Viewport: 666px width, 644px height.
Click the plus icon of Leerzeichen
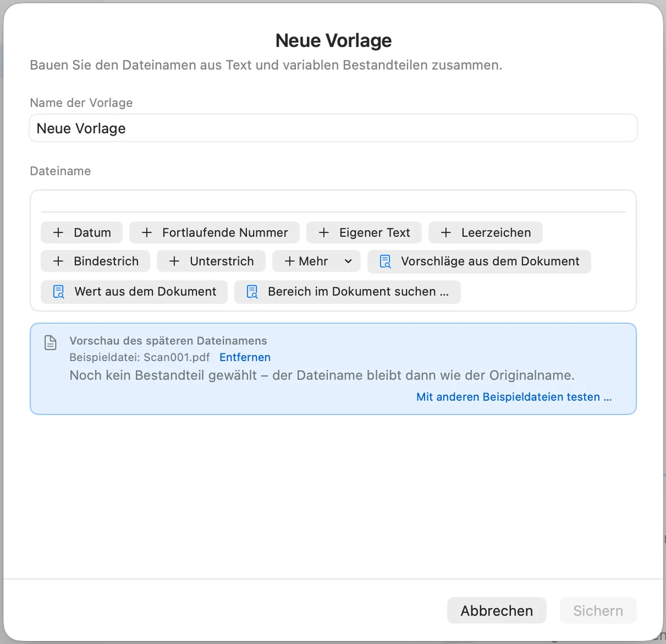point(446,232)
